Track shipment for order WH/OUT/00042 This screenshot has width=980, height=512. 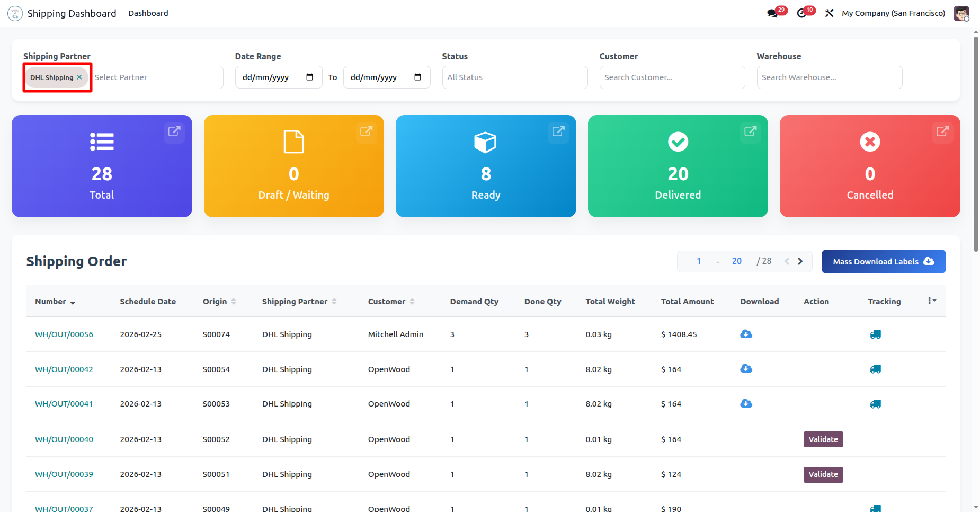875,369
